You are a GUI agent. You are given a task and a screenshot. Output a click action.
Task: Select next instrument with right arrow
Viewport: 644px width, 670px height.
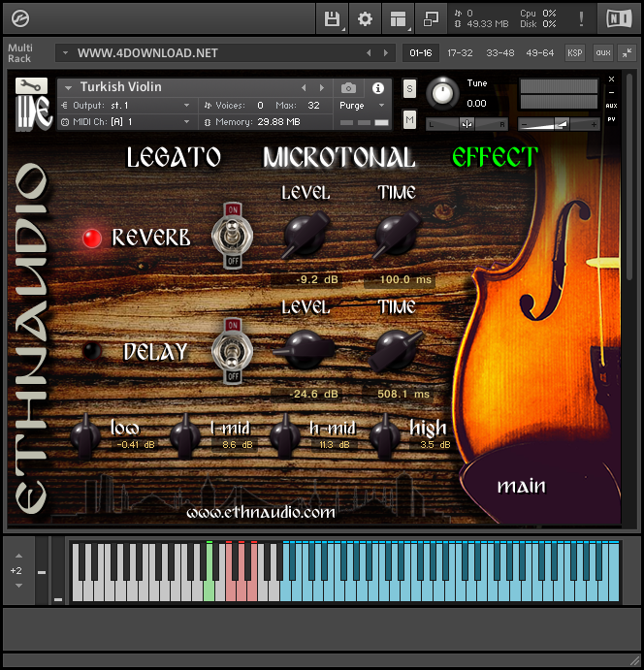pyautogui.click(x=322, y=88)
